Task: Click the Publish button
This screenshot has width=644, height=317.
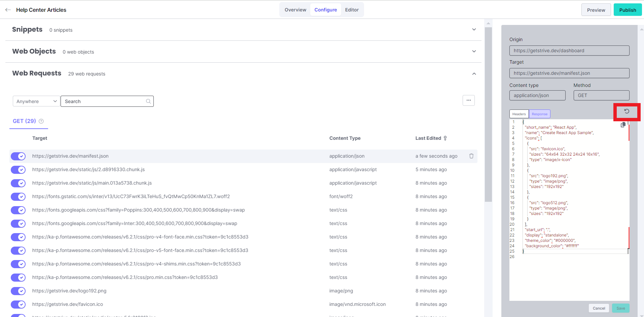Action: point(628,10)
